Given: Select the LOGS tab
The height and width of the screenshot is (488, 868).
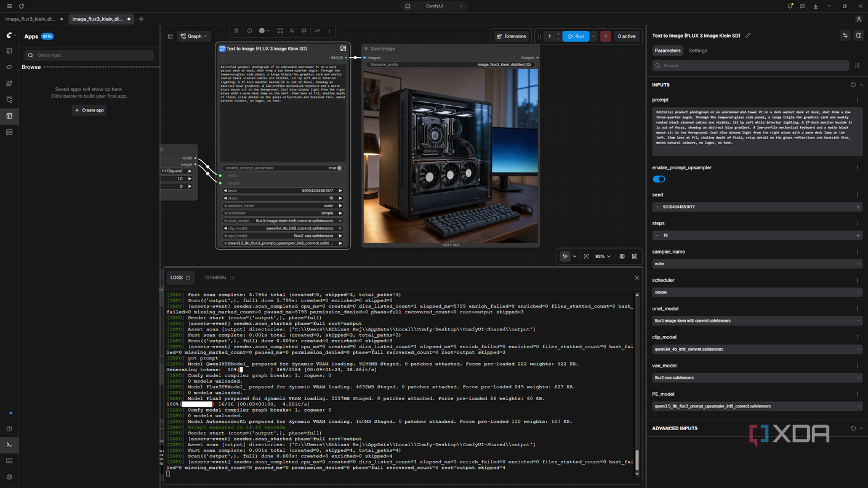Looking at the screenshot, I should [180, 278].
